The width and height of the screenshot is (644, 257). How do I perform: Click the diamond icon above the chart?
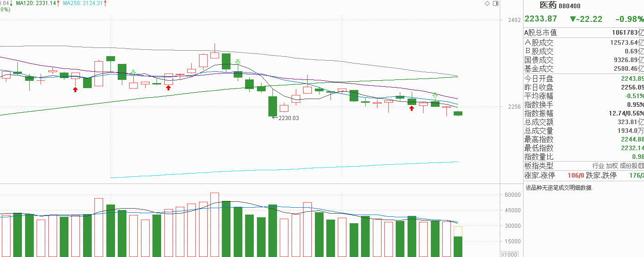click(487, 4)
